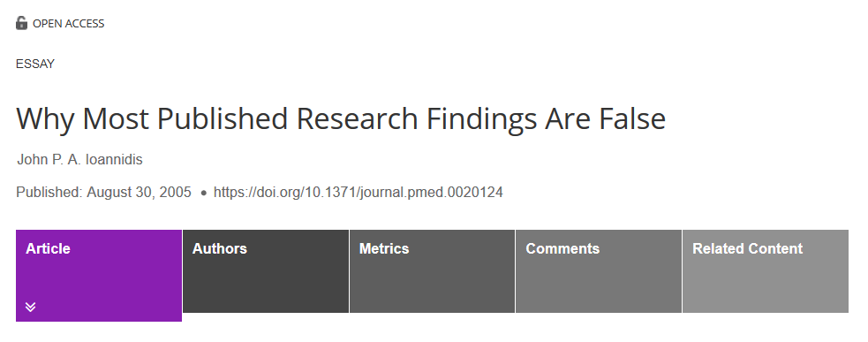The height and width of the screenshot is (342, 868).
Task: Switch to the Authors tab
Action: (266, 271)
